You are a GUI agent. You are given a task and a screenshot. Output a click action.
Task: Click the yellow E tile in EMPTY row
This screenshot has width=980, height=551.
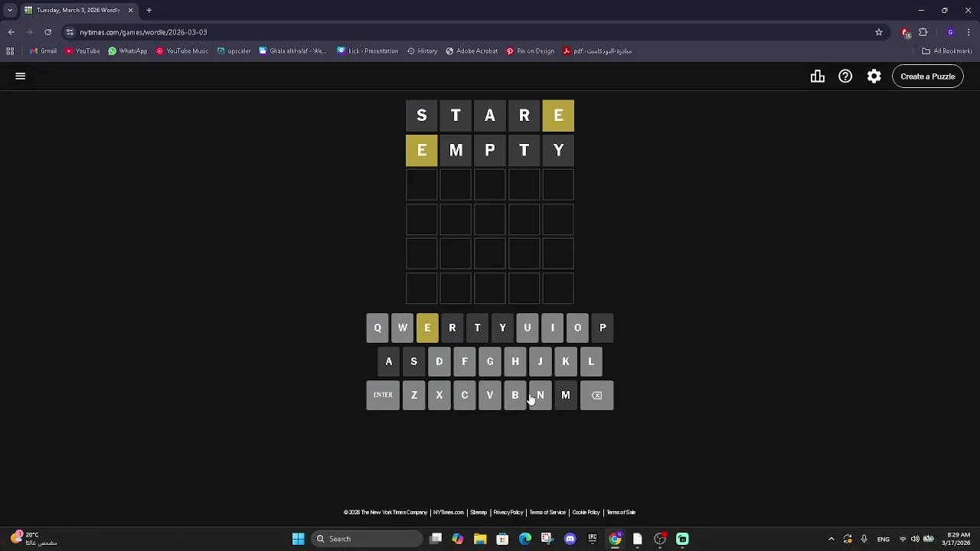[x=422, y=150]
